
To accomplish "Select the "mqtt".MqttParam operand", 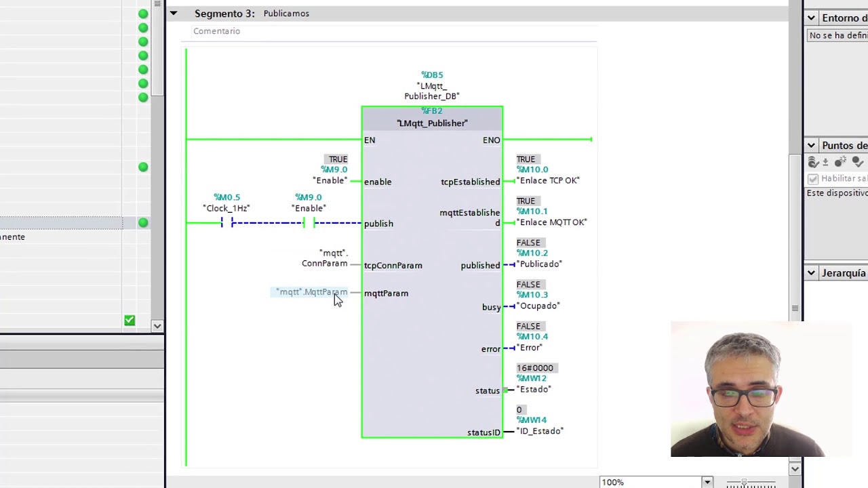I will tap(311, 292).
